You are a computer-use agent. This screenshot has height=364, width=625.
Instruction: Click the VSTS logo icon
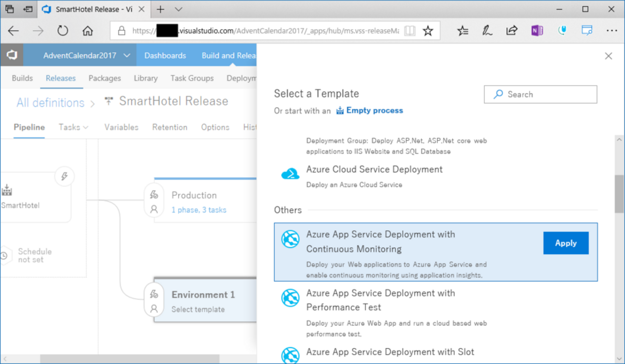12,55
